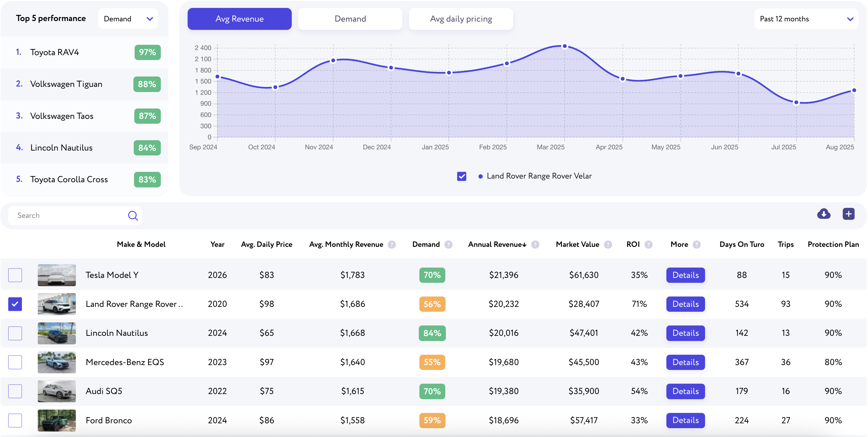868x437 pixels.
Task: Click help icon beside Demand column header
Action: coord(448,244)
